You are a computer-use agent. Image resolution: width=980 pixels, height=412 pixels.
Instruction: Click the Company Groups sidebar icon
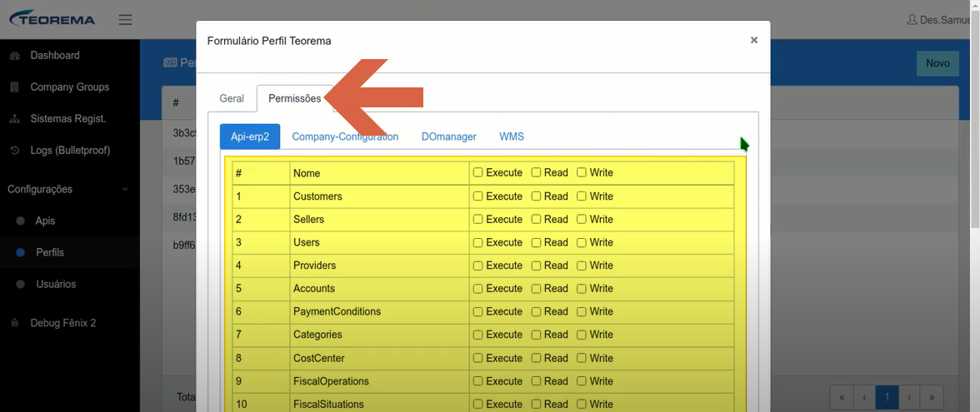[14, 87]
